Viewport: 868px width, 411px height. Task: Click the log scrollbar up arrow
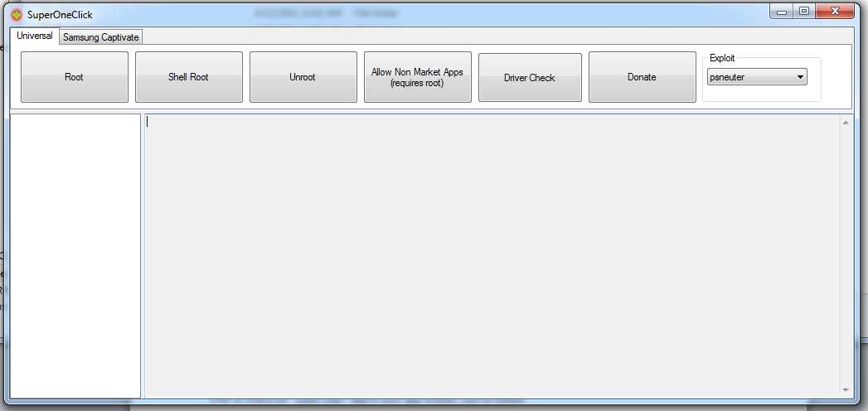pyautogui.click(x=846, y=123)
